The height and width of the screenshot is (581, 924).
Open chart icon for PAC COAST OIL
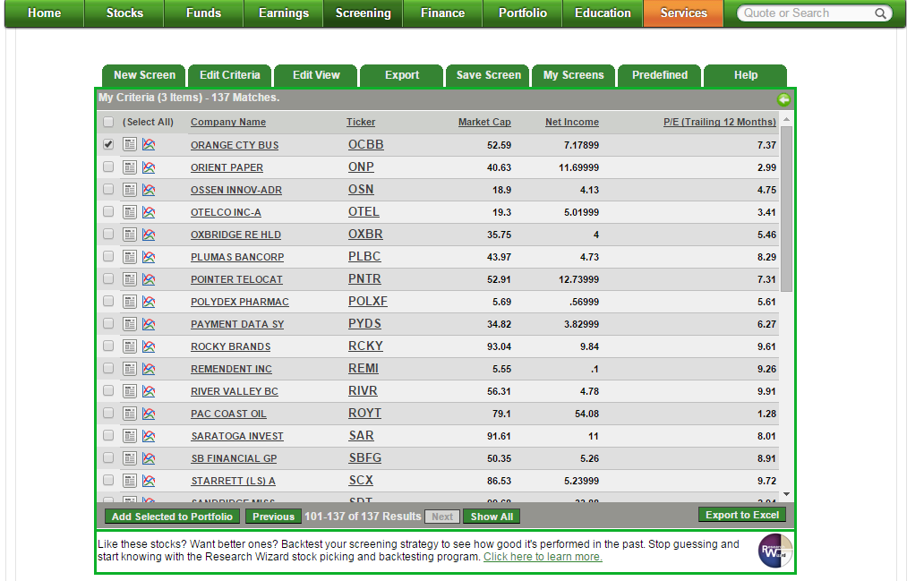click(149, 413)
